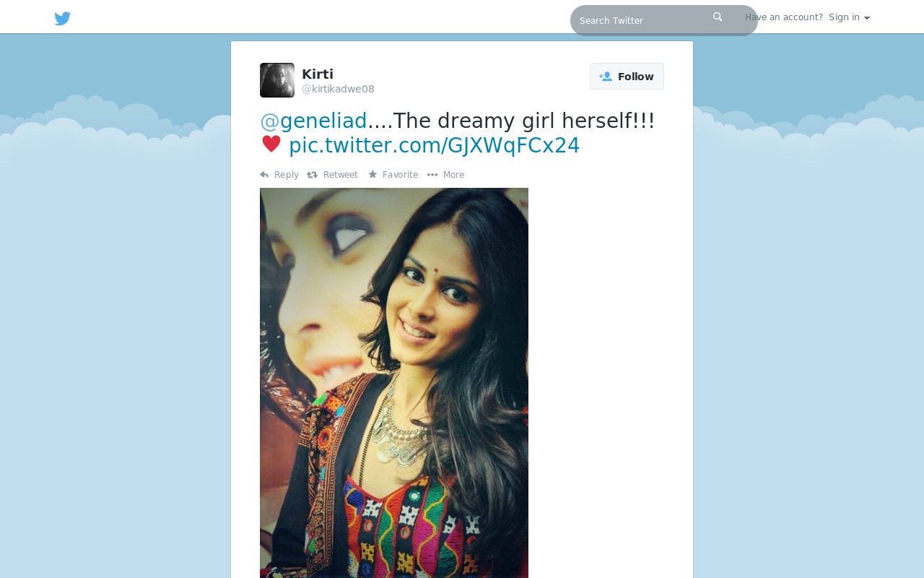Click the reply arrow icon
The image size is (924, 578).
(x=264, y=175)
